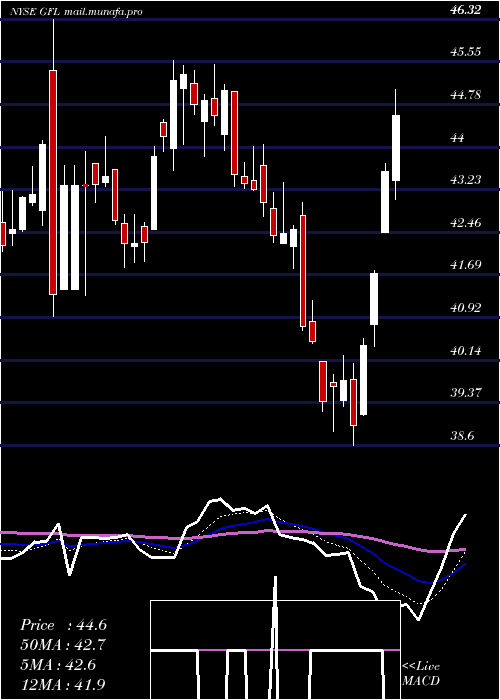Click the '50MA : 42.7' readout
The height and width of the screenshot is (700, 500).
[x=63, y=645]
